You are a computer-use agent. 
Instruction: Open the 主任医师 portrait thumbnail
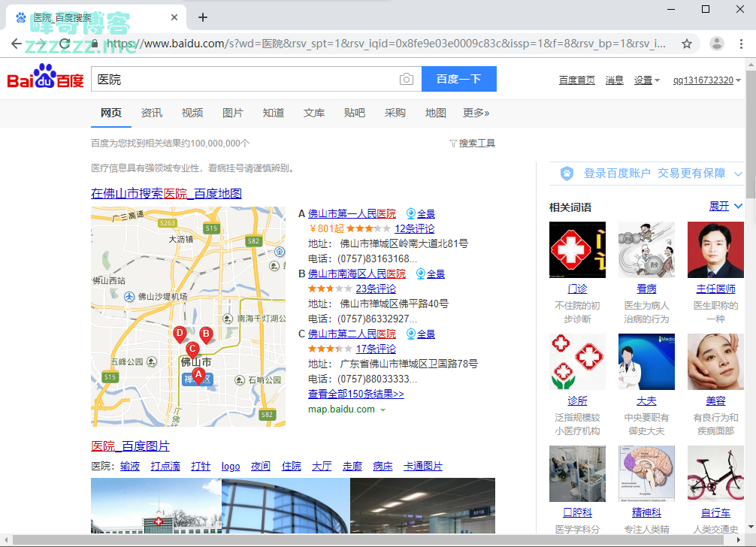(x=715, y=249)
